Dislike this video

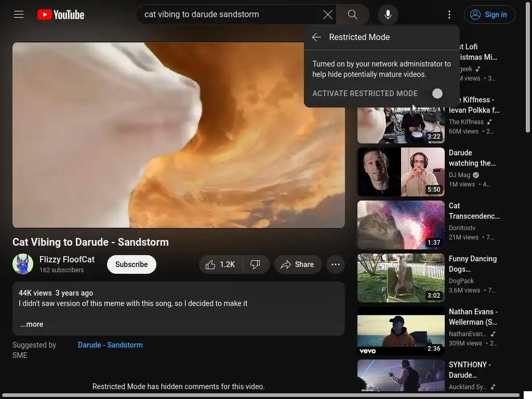click(x=256, y=264)
